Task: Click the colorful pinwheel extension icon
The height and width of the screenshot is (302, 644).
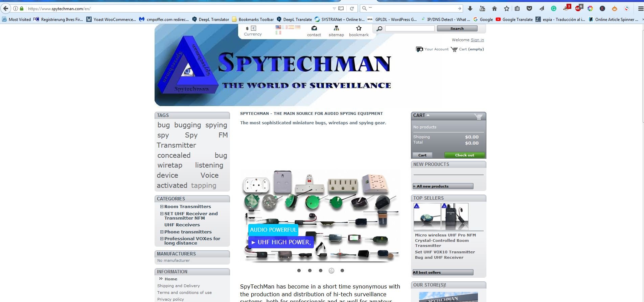Action: tap(590, 8)
